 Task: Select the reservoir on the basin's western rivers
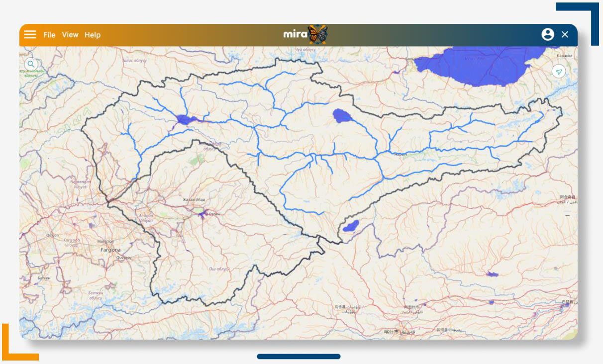point(184,119)
